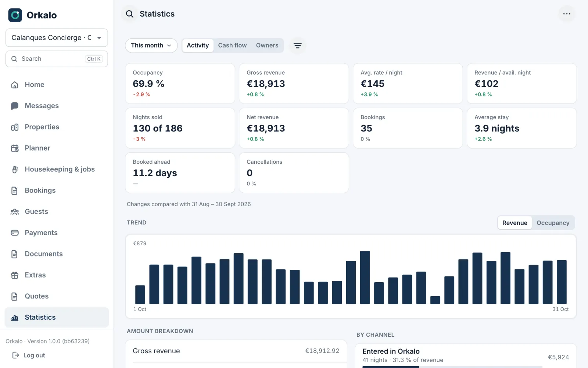Click the Log out arrow icon
Image resolution: width=588 pixels, height=368 pixels.
(16, 355)
